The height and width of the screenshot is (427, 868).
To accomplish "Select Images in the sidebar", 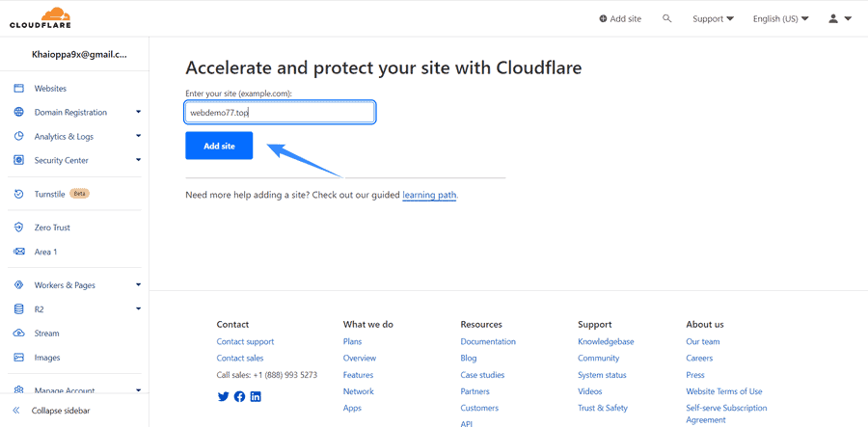I will coord(47,358).
